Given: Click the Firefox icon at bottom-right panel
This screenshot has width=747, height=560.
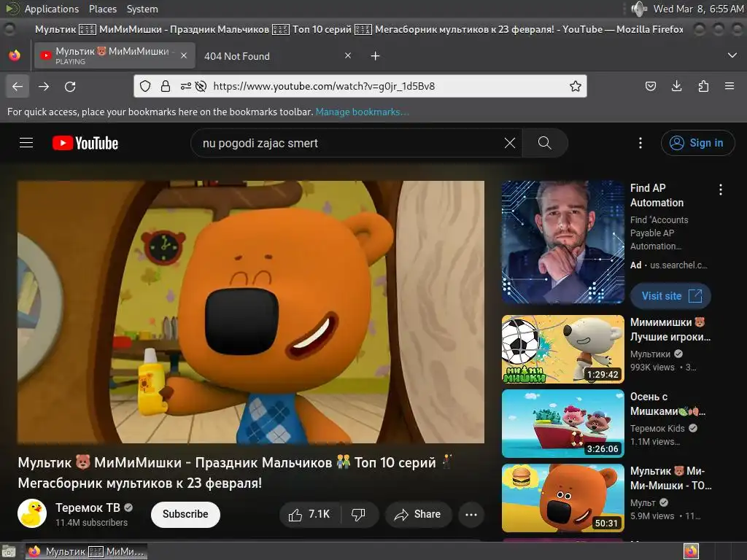Looking at the screenshot, I should pyautogui.click(x=691, y=551).
